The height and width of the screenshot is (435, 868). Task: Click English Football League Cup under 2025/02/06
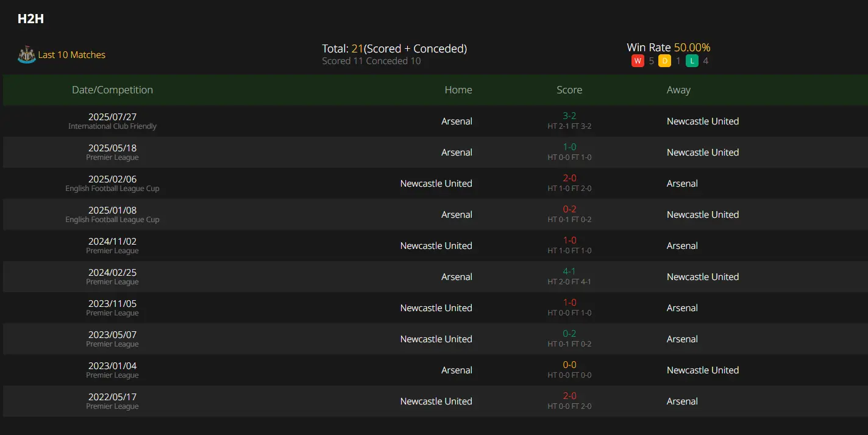[x=112, y=189]
